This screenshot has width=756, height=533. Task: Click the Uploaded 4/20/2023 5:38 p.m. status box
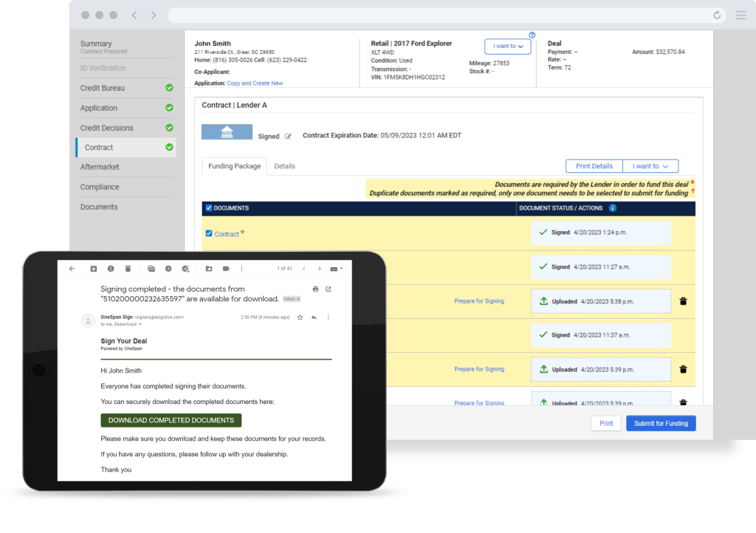[x=601, y=301]
